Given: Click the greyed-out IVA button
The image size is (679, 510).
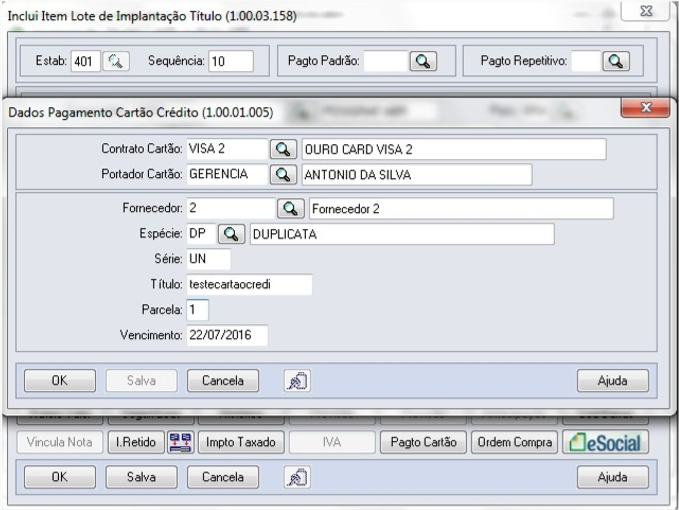Looking at the screenshot, I should pos(332,442).
